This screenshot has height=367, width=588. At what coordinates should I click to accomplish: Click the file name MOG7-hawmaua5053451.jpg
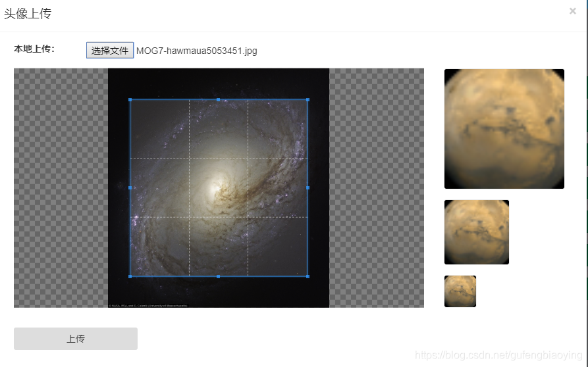tap(196, 51)
